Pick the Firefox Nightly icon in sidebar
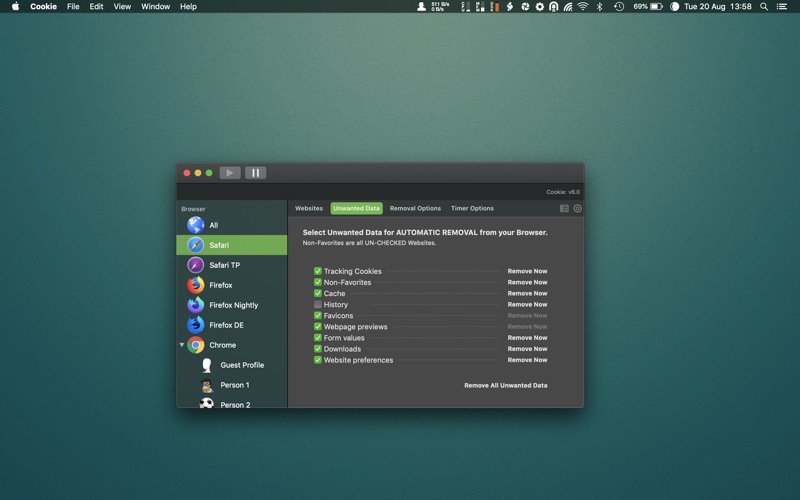800x500 pixels. 196,305
